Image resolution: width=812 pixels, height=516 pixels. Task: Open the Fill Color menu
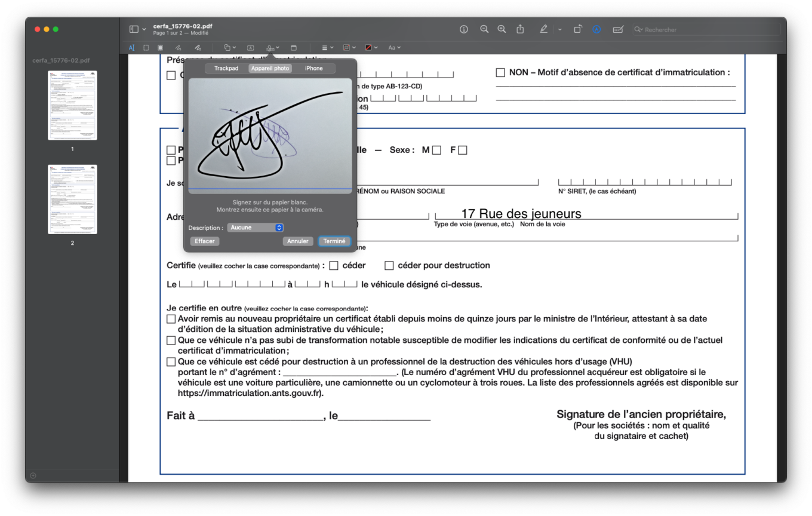[x=371, y=47]
